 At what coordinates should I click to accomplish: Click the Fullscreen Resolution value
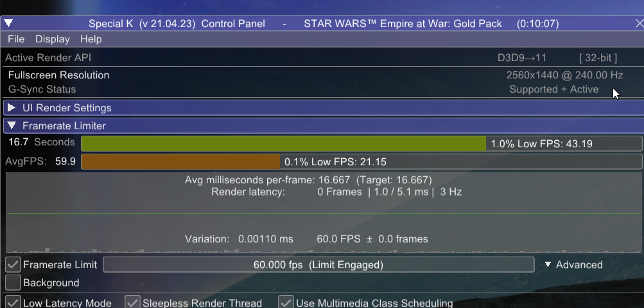tap(565, 75)
